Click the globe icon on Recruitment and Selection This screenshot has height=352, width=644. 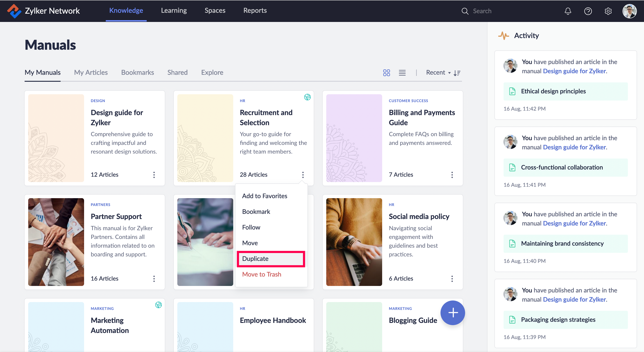307,97
